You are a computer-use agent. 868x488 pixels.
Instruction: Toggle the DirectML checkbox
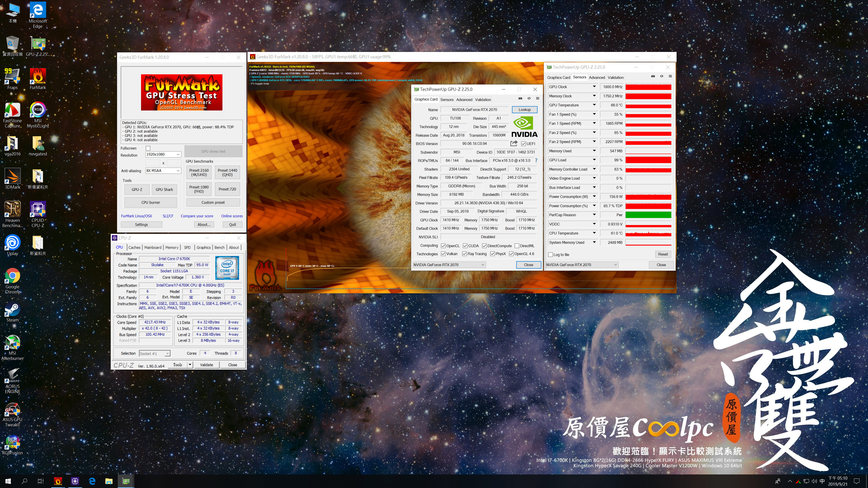click(x=517, y=246)
